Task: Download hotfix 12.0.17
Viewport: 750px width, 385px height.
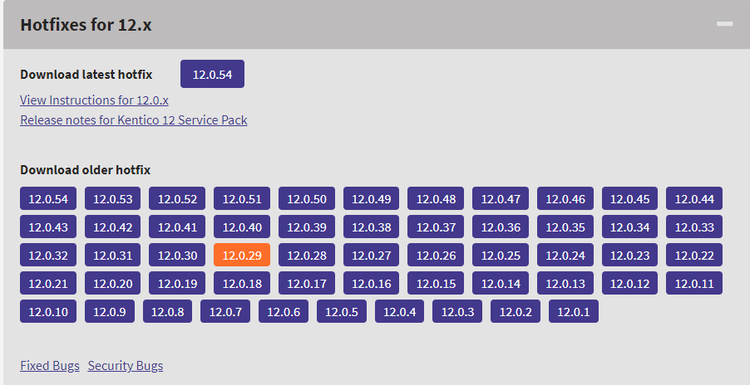Action: click(x=307, y=283)
